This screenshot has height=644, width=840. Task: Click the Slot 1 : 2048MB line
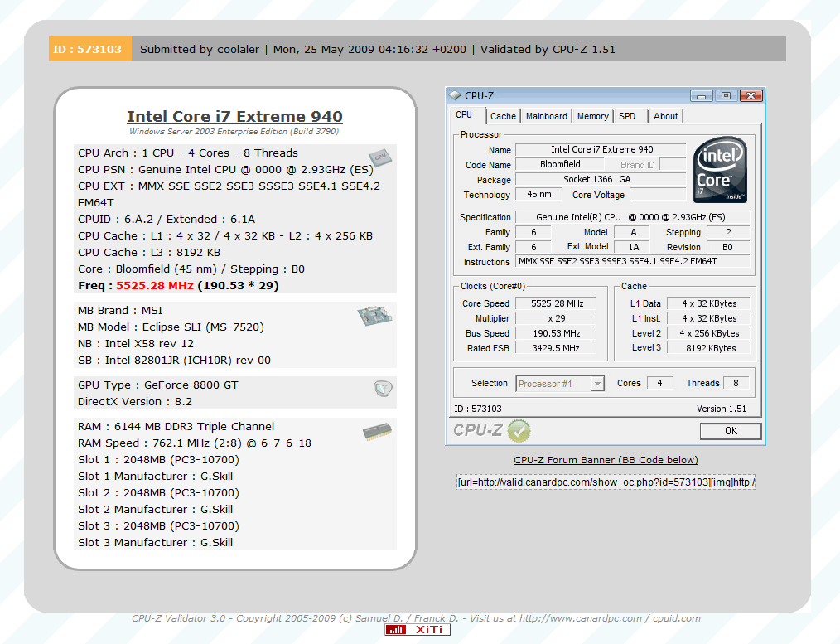(x=158, y=460)
